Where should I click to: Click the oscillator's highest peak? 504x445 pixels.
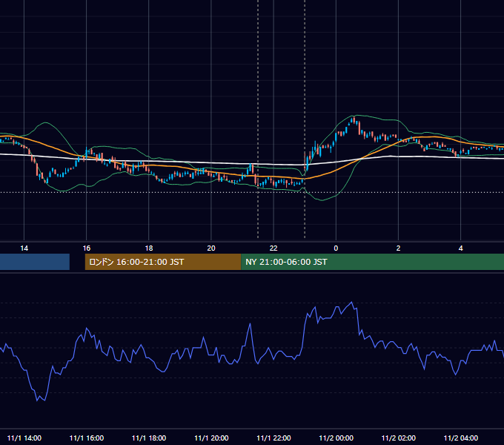click(351, 303)
